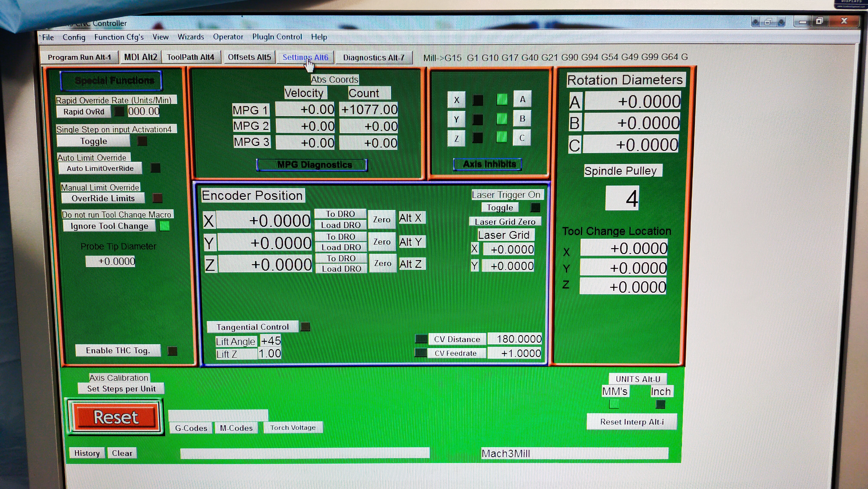This screenshot has width=868, height=489.
Task: Toggle Ignore Tool Change
Action: point(109,226)
